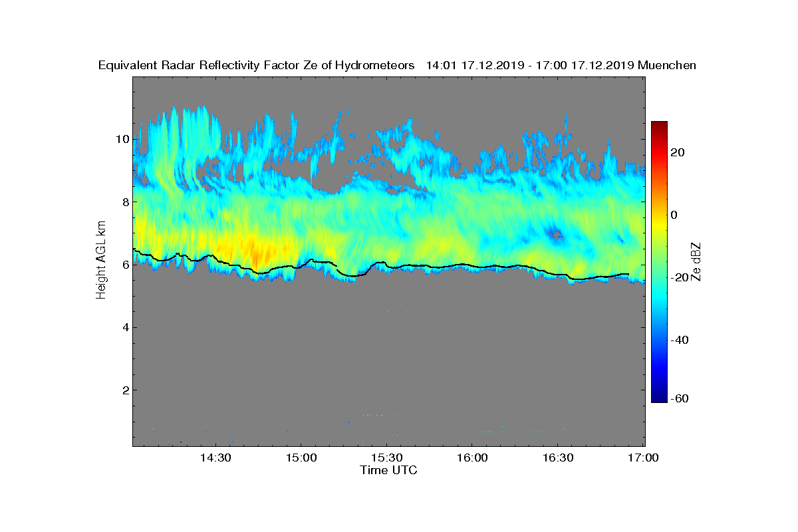Click the Ze reflectivity colorbar
The width and height of the screenshot is (798, 532).
tap(659, 262)
